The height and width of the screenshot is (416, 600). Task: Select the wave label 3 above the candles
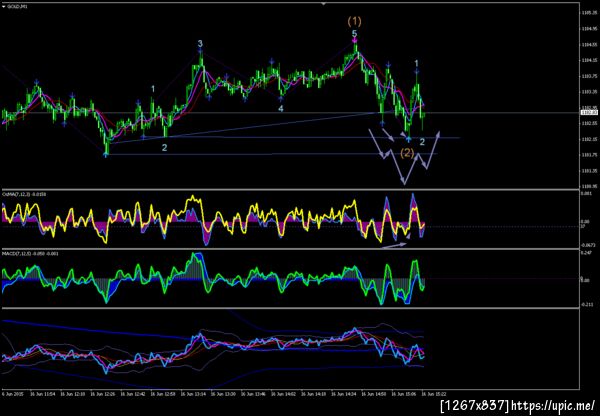(200, 44)
